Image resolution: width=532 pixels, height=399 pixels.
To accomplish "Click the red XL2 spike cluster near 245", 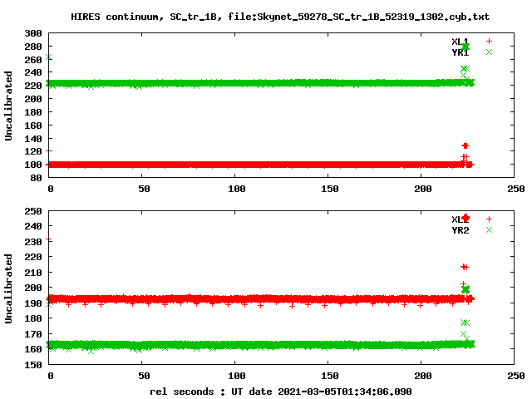I will click(465, 218).
